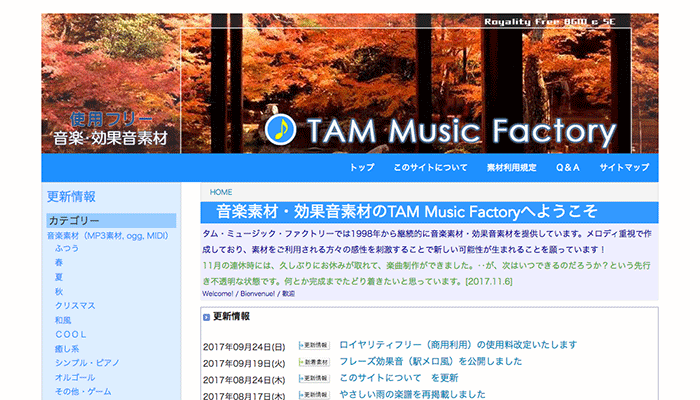The width and height of the screenshot is (700, 400).
Task: Click badge icon beside 2017年08月17日 entry
Action: click(314, 395)
